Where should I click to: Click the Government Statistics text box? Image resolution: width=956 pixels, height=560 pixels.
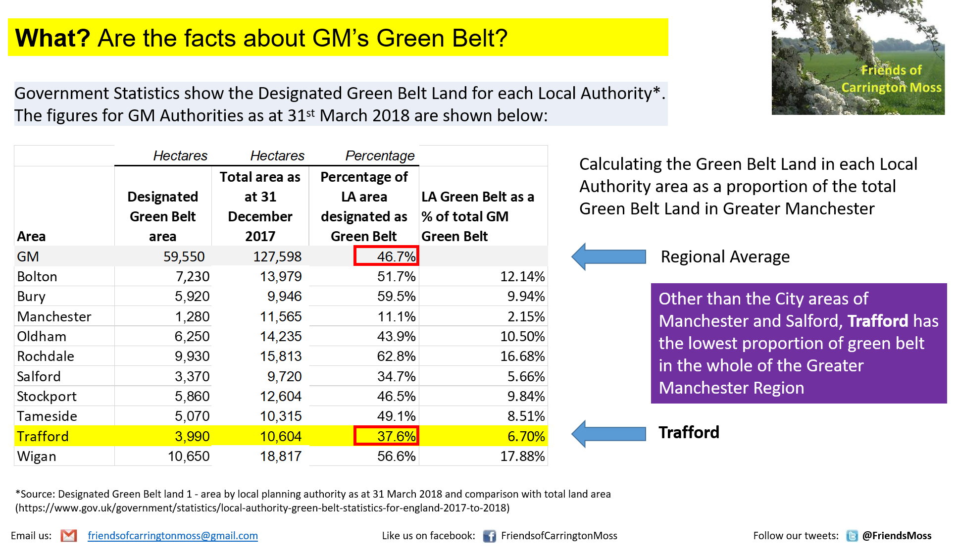point(341,104)
